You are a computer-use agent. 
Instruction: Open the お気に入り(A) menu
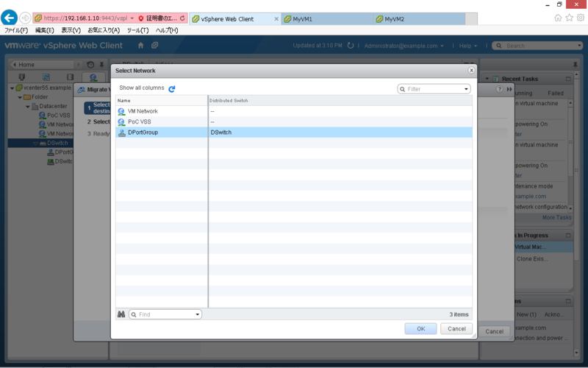coord(104,30)
